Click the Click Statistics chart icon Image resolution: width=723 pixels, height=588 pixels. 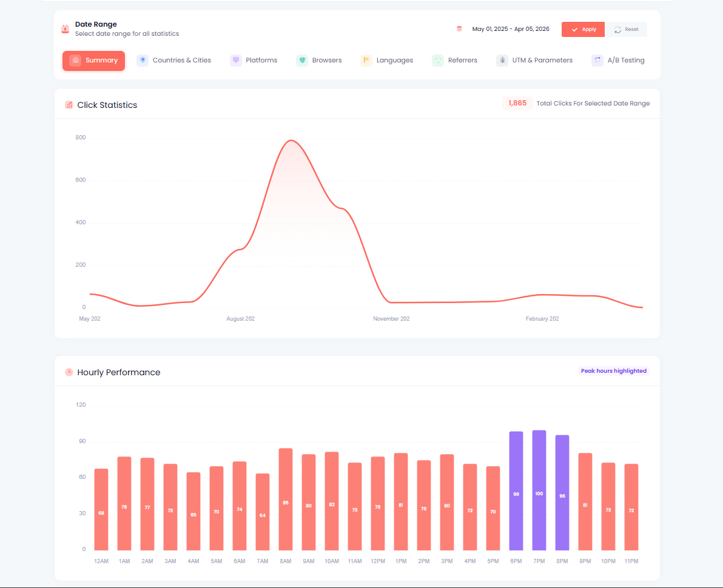point(69,104)
